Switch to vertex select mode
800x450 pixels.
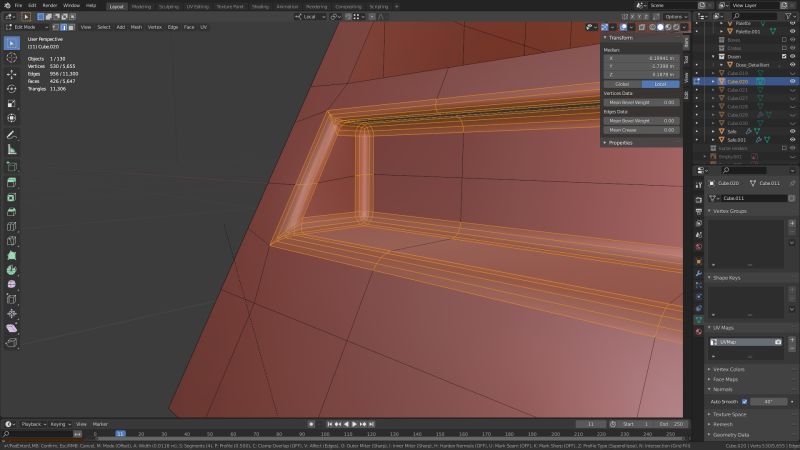tap(56, 27)
